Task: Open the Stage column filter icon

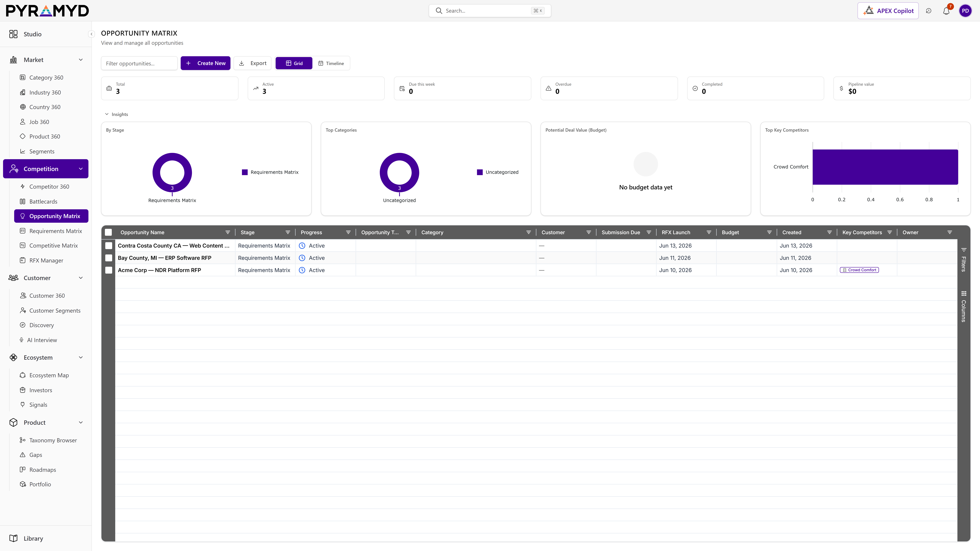Action: point(288,232)
